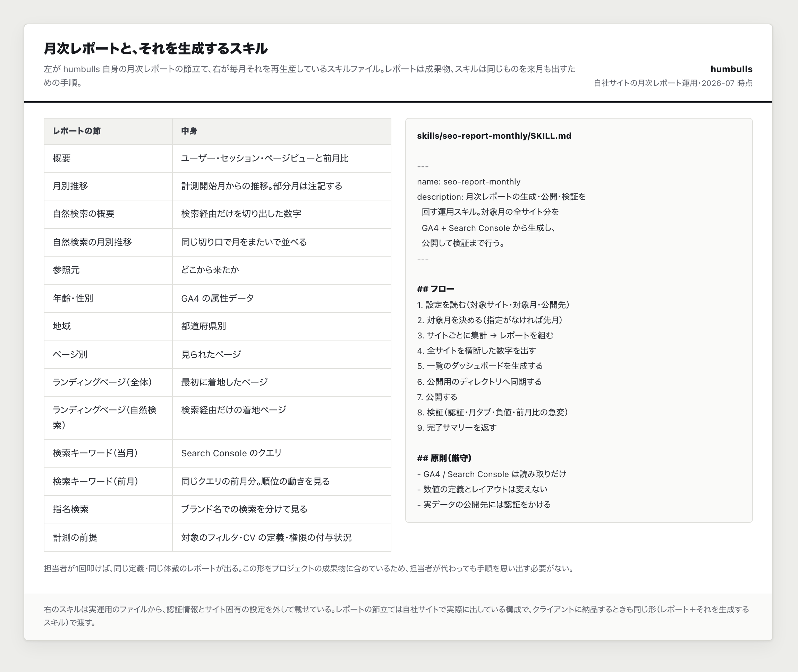The height and width of the screenshot is (672, 798).
Task: Click the rule 実データの公開先には認証をかける
Action: [484, 505]
